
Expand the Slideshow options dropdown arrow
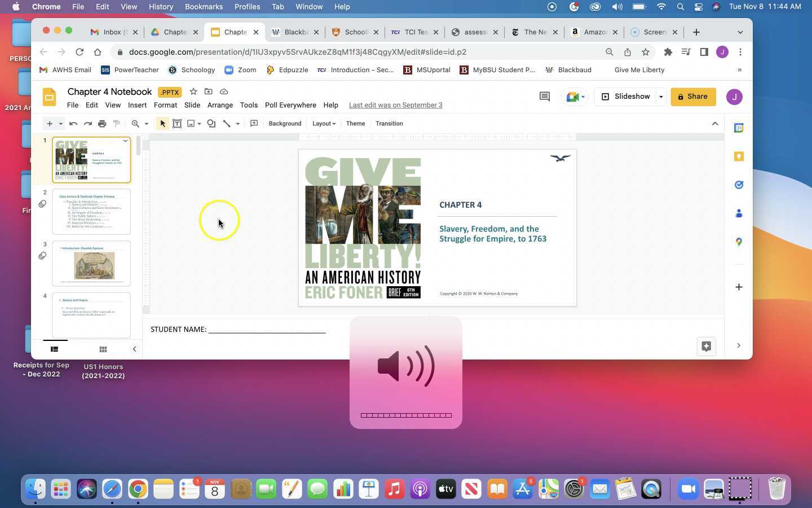coord(661,97)
